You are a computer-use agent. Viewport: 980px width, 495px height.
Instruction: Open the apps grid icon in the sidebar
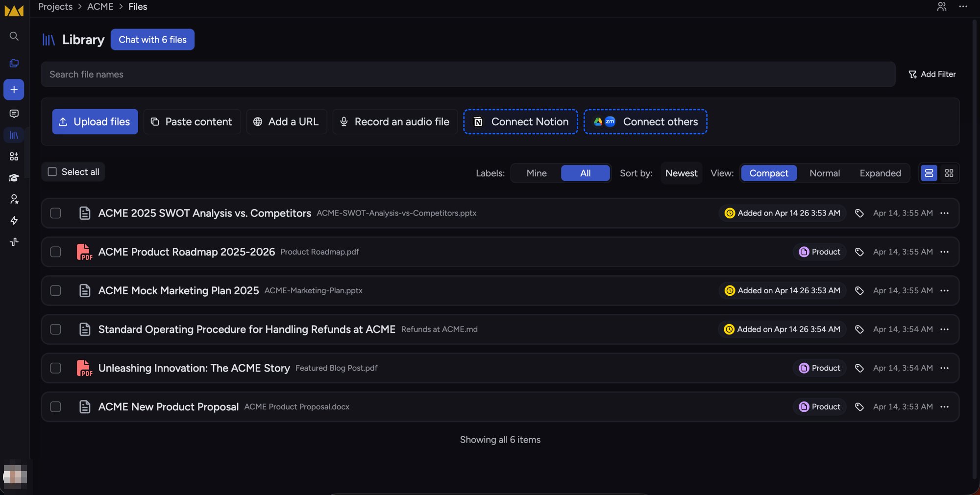coord(14,156)
